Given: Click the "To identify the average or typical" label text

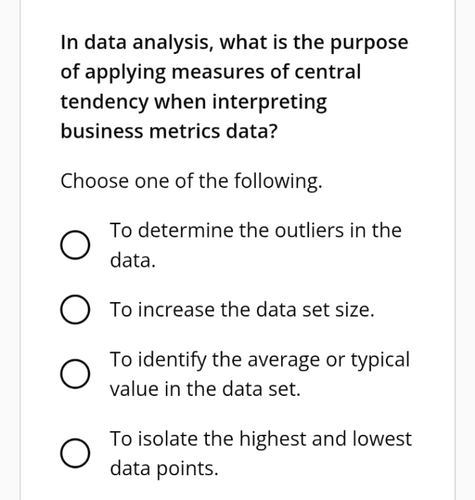Looking at the screenshot, I should tap(260, 360).
